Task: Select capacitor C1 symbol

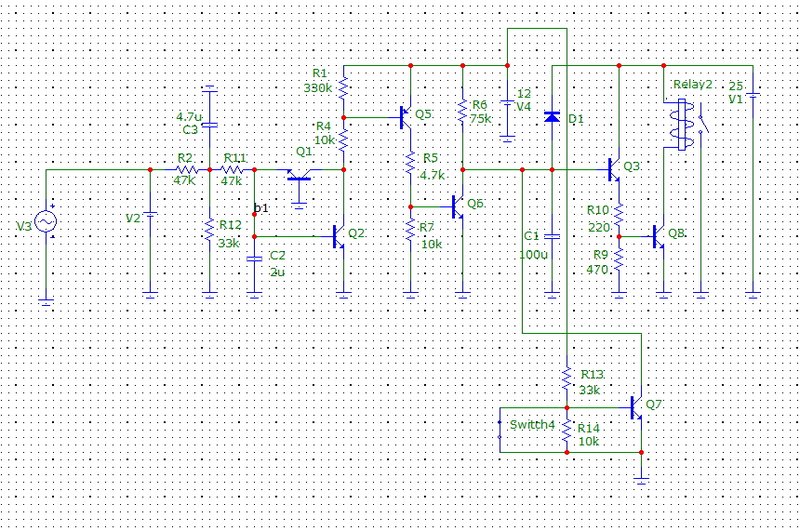Action: (x=552, y=237)
